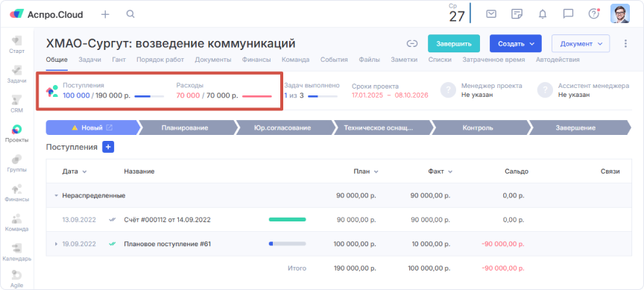Open Группы in sidebar
Viewport: 644px width, 290px height.
(x=16, y=163)
